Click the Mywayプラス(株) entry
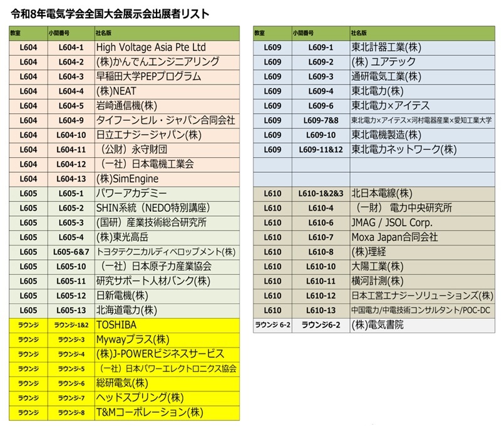This screenshot has width=504, height=434. [x=133, y=339]
